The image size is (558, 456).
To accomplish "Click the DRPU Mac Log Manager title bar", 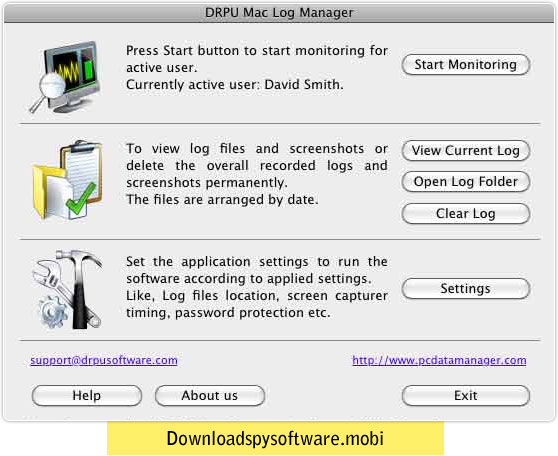I will tap(279, 13).
